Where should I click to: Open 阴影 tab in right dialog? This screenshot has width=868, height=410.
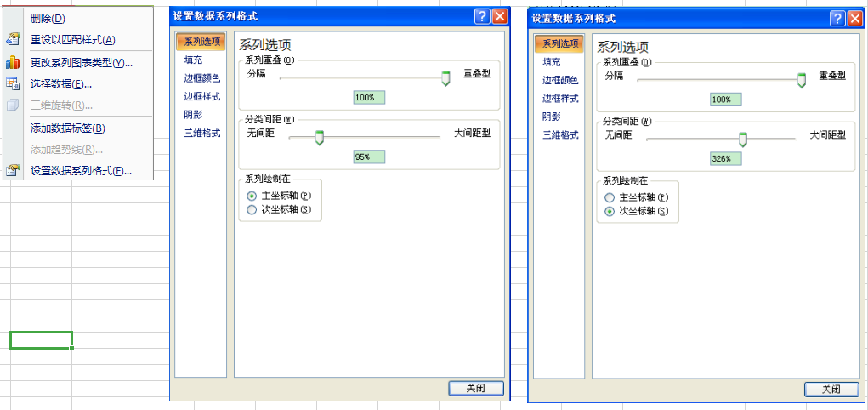[x=552, y=117]
